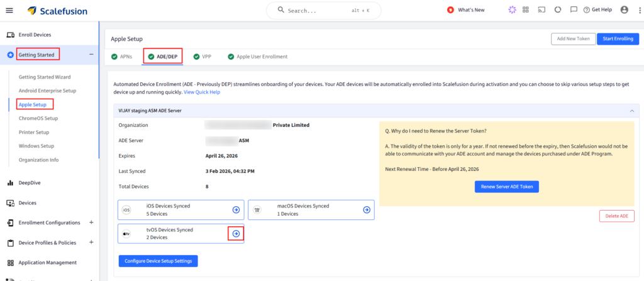
Task: Collapse the Getting Started section
Action: pos(91,55)
